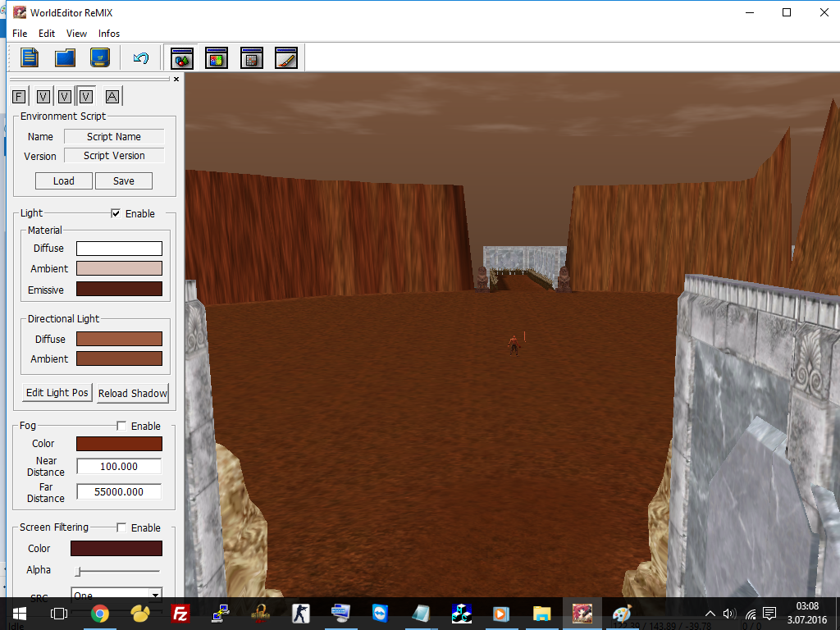Pick the Fog color swatch

tap(119, 444)
